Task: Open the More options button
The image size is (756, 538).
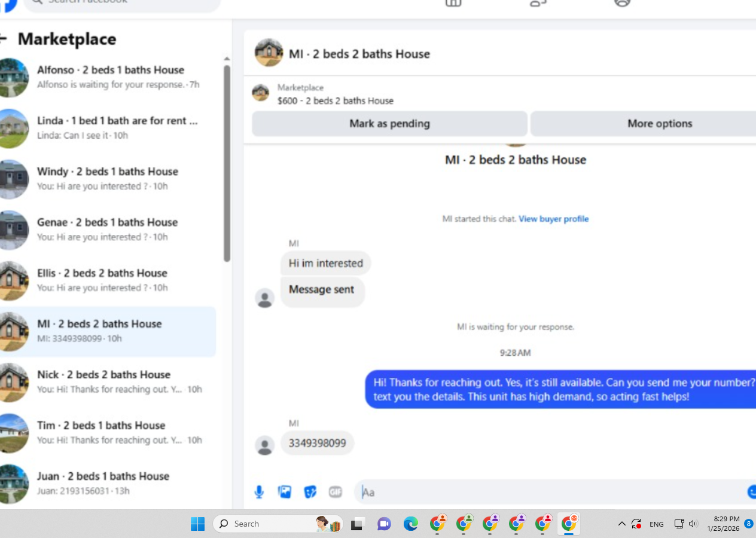Action: 643,124
